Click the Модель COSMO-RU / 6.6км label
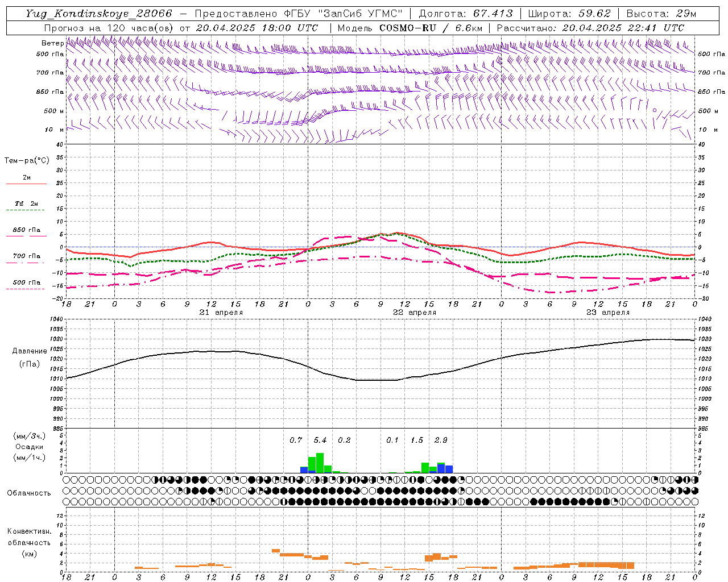728x582 pixels. click(409, 28)
